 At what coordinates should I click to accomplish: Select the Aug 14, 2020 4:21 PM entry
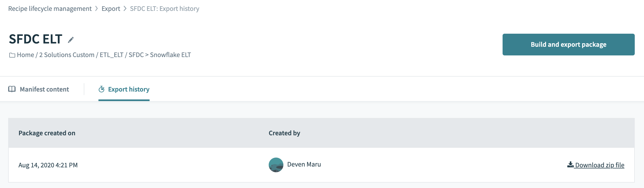[48, 165]
